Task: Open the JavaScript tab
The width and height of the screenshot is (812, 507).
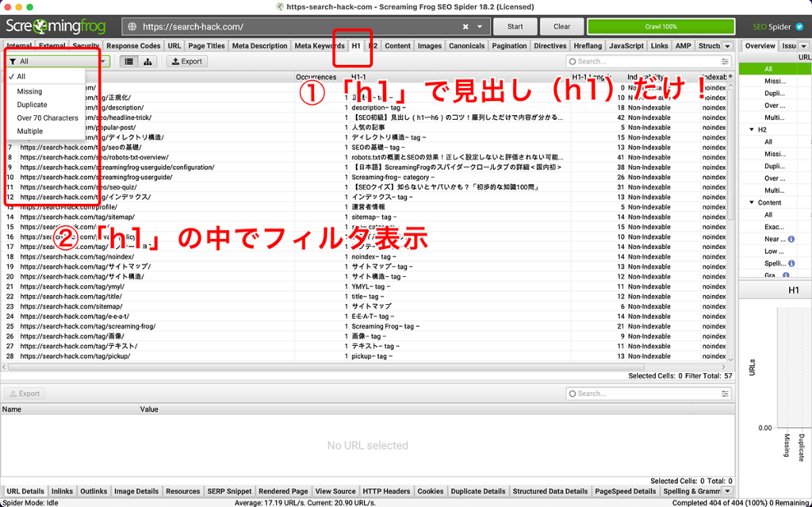Action: [x=626, y=45]
